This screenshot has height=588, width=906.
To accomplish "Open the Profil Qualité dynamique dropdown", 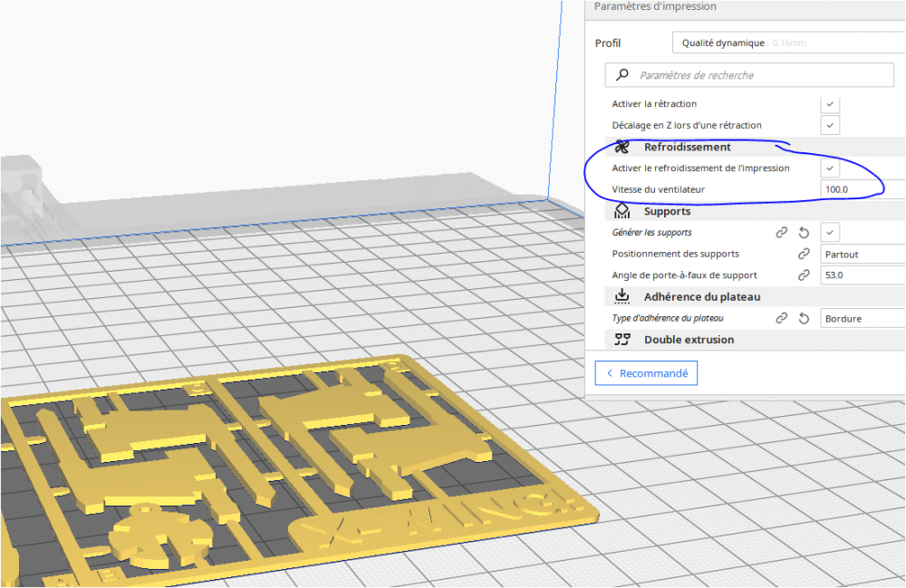I will pyautogui.click(x=789, y=43).
